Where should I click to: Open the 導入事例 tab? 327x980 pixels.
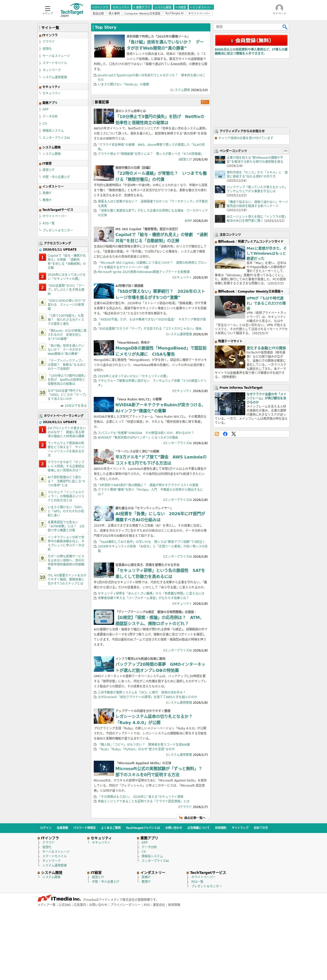click(x=114, y=13)
